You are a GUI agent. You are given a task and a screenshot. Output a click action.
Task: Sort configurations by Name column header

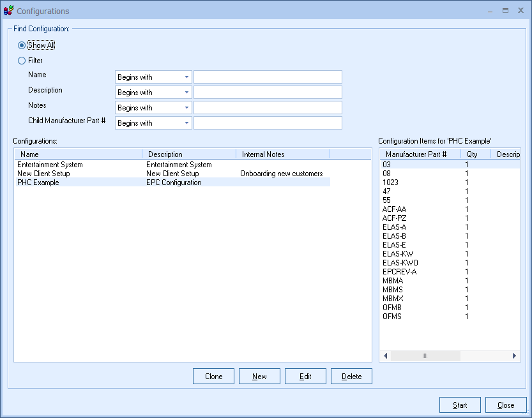click(78, 154)
